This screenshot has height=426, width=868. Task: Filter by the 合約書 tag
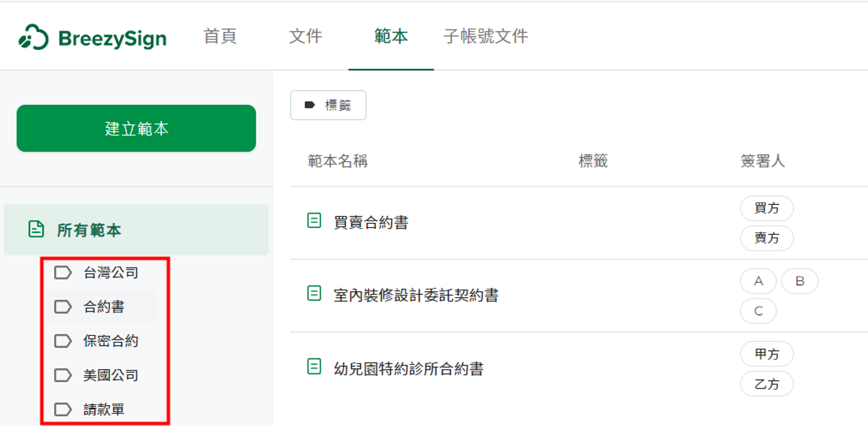tap(103, 306)
